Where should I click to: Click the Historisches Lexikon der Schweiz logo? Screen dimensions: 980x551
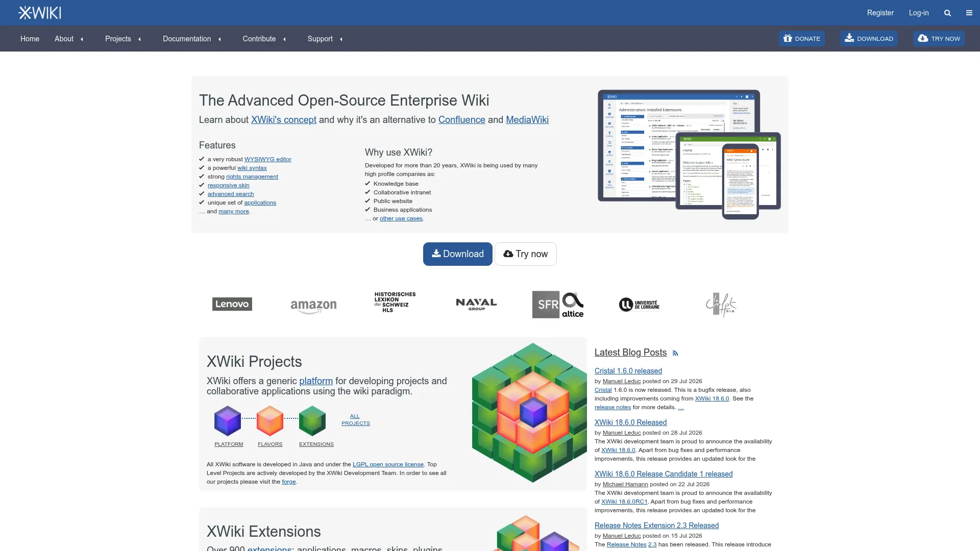click(395, 302)
